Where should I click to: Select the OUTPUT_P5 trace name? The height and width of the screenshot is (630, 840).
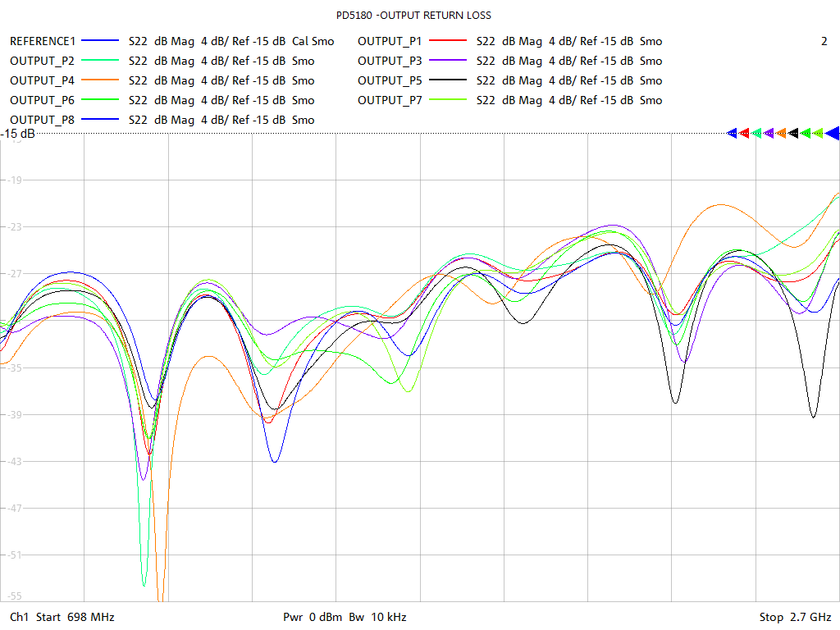[x=390, y=81]
